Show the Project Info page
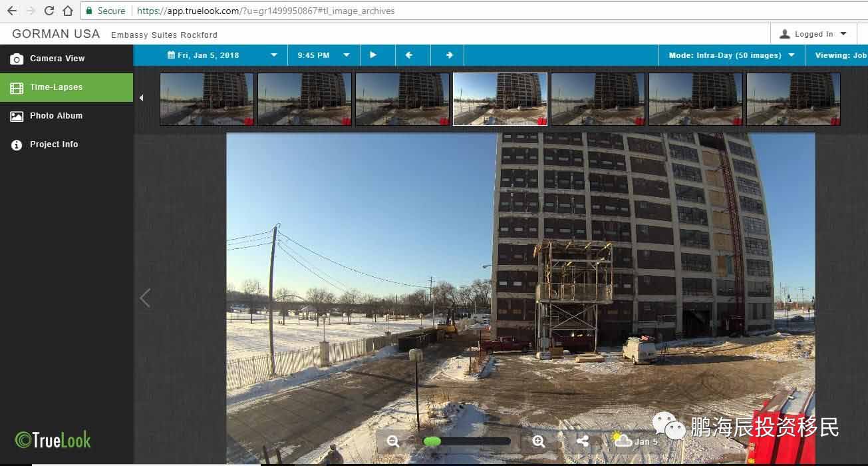 coord(67,144)
